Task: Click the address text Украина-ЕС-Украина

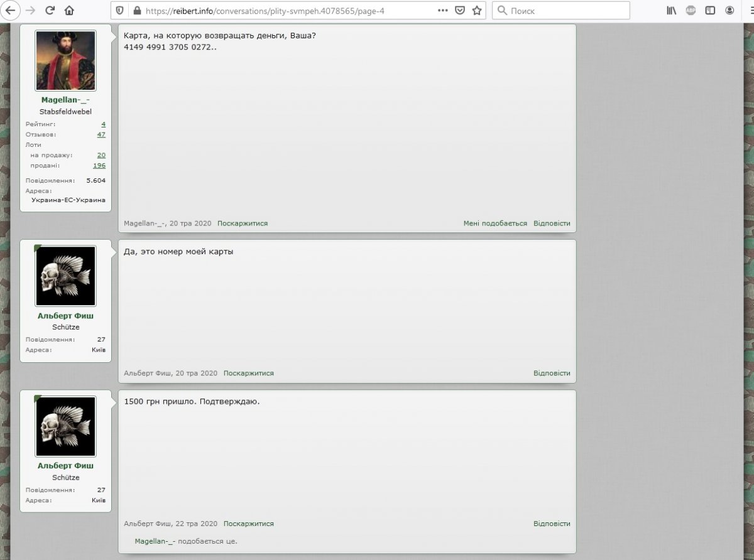Action: pyautogui.click(x=68, y=200)
